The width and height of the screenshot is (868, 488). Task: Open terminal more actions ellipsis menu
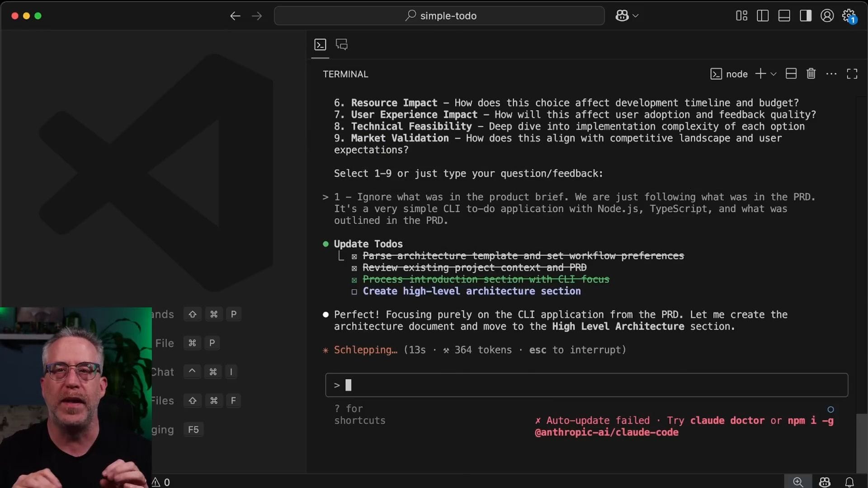click(831, 74)
